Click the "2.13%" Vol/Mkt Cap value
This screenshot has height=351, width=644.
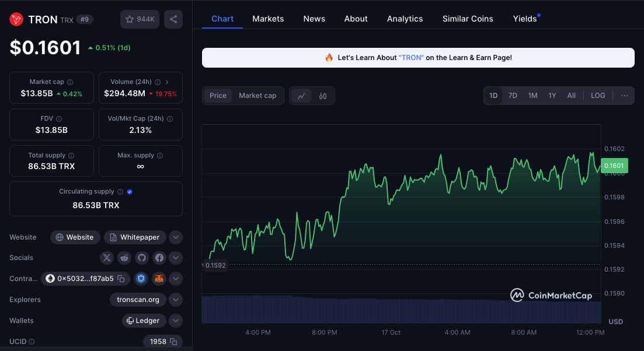tap(141, 131)
